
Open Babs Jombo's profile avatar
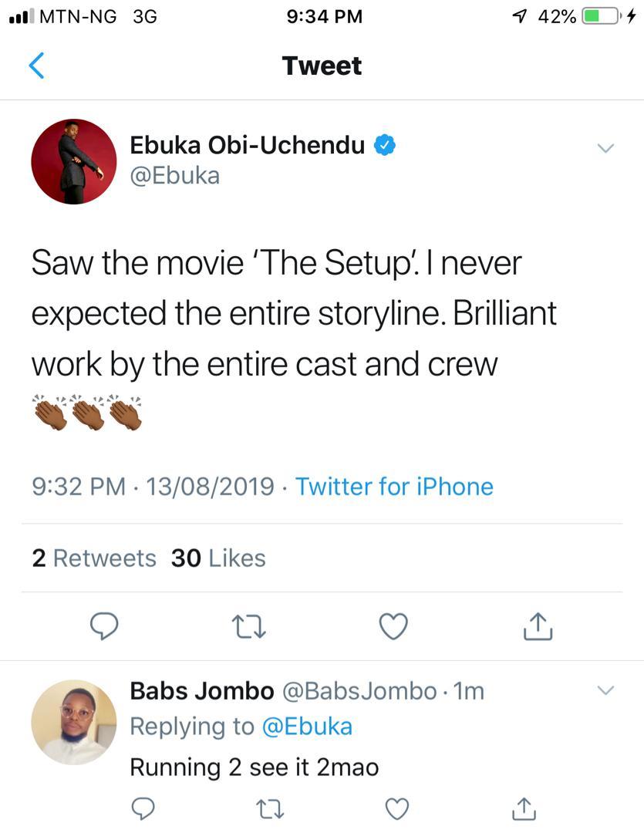(73, 722)
